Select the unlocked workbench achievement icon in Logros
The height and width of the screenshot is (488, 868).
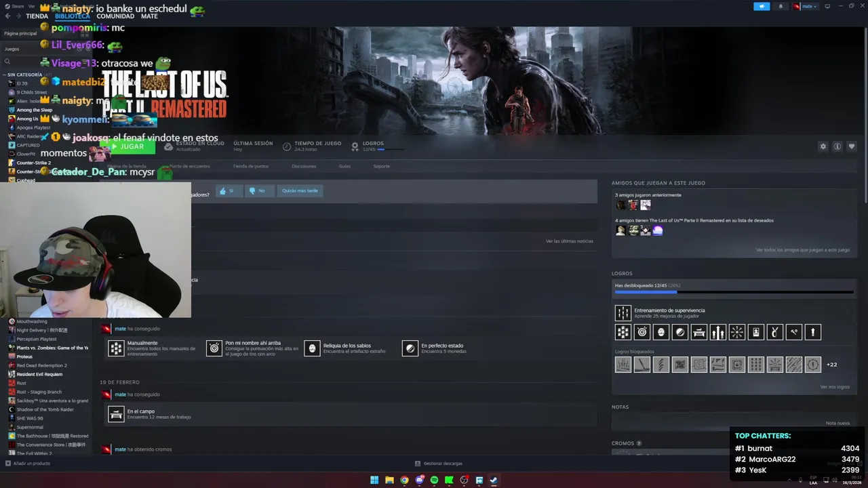[699, 332]
